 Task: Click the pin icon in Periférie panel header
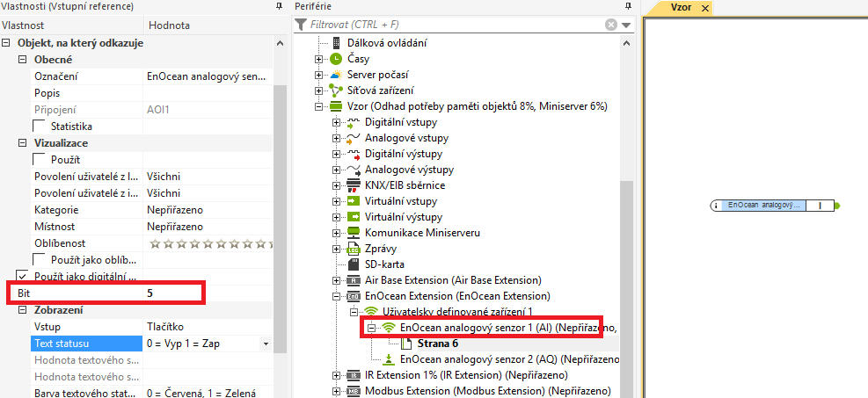(x=628, y=6)
